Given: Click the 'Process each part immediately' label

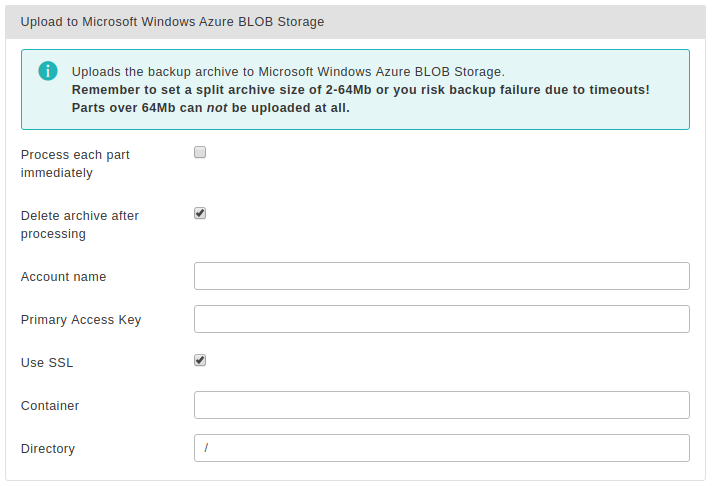Looking at the screenshot, I should (75, 164).
